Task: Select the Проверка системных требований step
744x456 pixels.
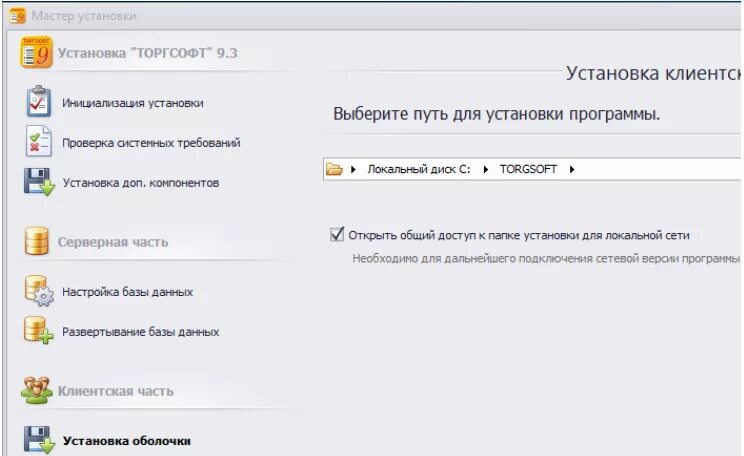Action: tap(151, 143)
